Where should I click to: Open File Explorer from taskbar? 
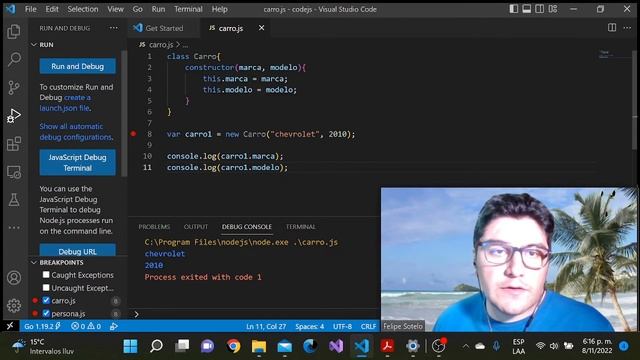pos(259,346)
